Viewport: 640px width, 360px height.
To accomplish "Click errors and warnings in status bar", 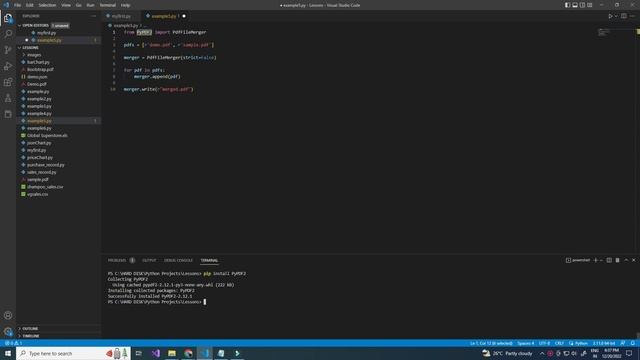I will pyautogui.click(x=13, y=343).
